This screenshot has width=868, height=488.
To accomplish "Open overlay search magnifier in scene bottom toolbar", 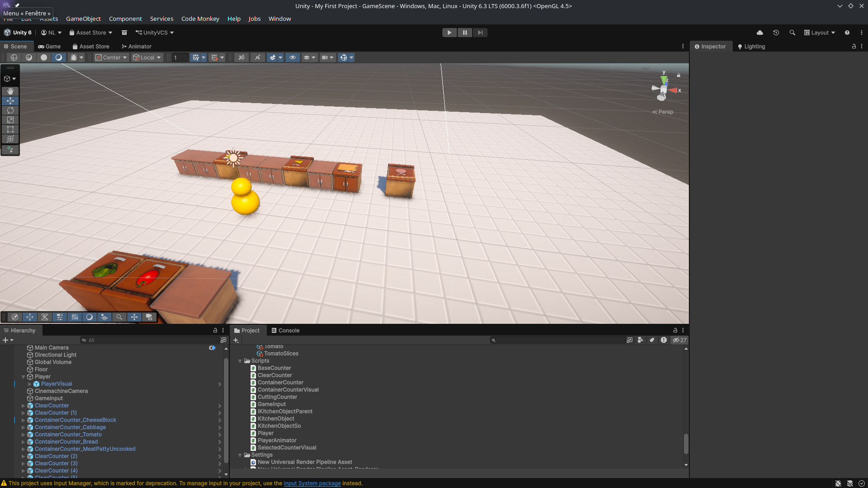I will coord(119,317).
